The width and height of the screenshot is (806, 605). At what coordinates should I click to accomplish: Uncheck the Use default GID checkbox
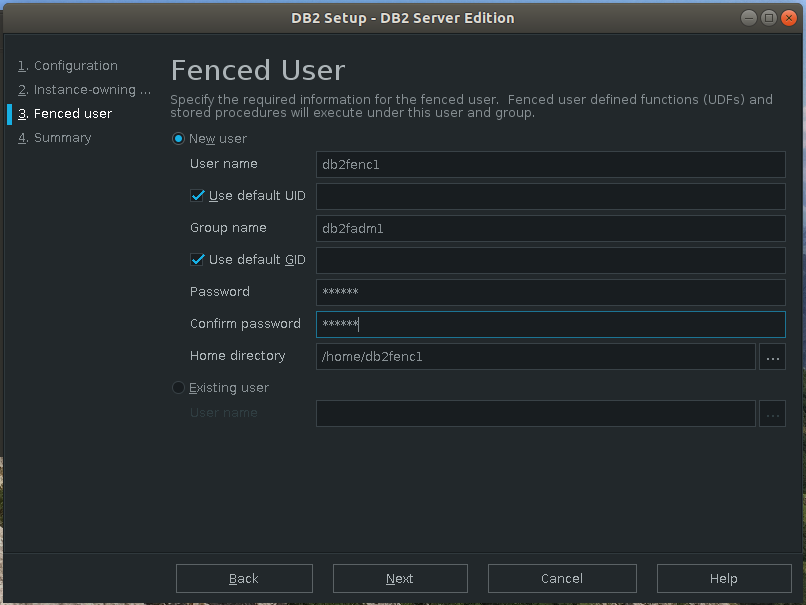pyautogui.click(x=197, y=260)
